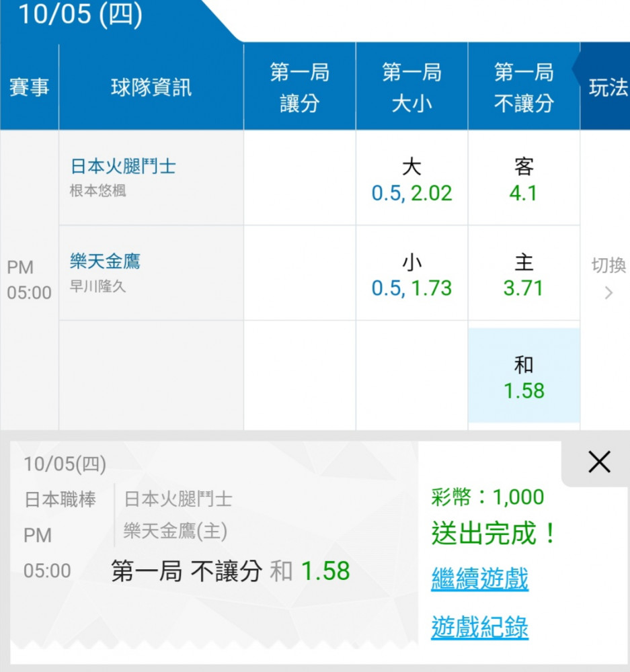This screenshot has width=630, height=672.
Task: Click pitcher name 早川隆久
Action: tap(97, 286)
